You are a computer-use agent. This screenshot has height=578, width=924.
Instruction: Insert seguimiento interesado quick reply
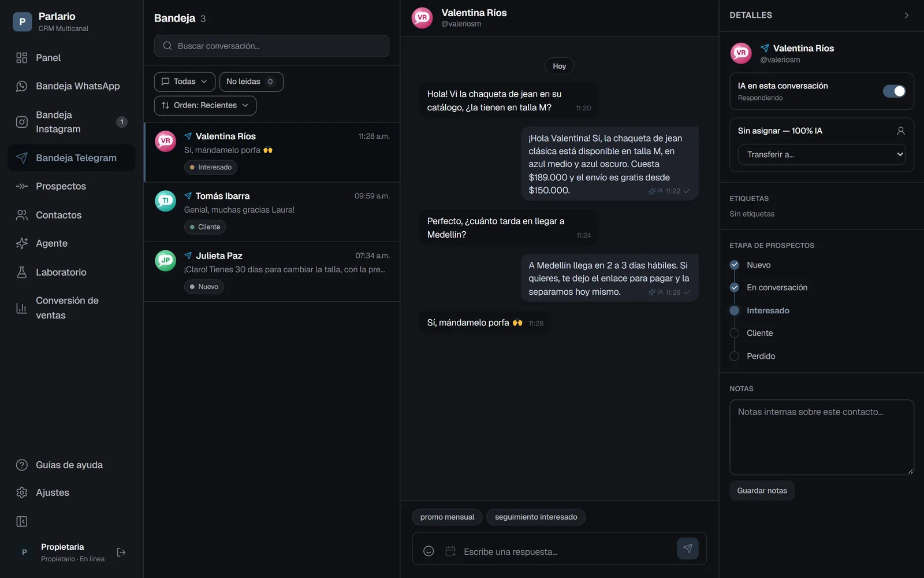[536, 517]
